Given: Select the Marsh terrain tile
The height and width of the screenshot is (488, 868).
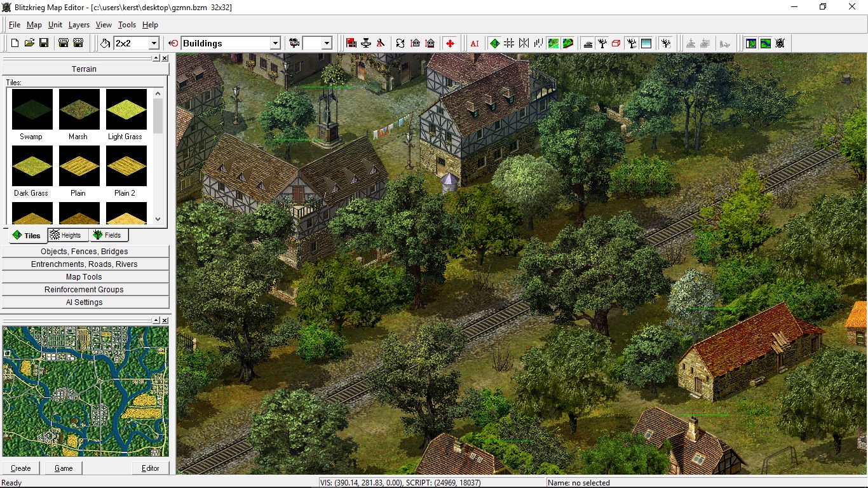Looking at the screenshot, I should click(x=79, y=114).
